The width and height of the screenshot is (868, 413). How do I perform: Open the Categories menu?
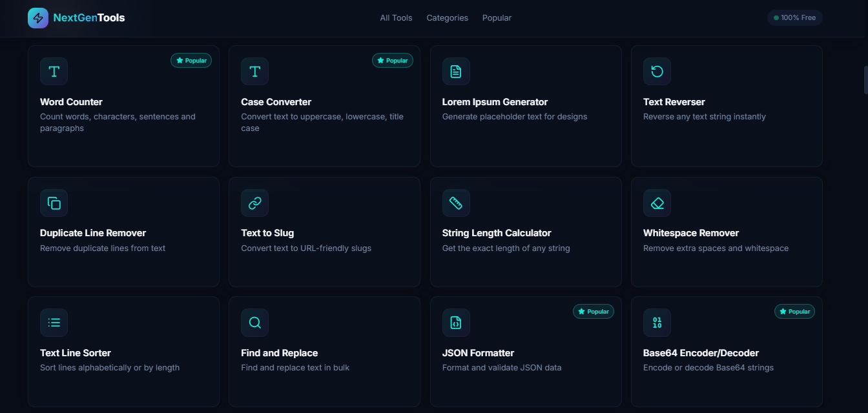pyautogui.click(x=447, y=17)
